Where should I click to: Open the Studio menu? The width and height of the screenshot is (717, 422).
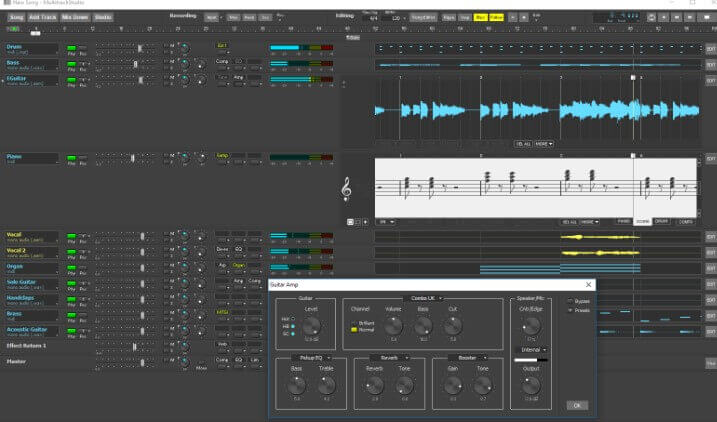[103, 17]
